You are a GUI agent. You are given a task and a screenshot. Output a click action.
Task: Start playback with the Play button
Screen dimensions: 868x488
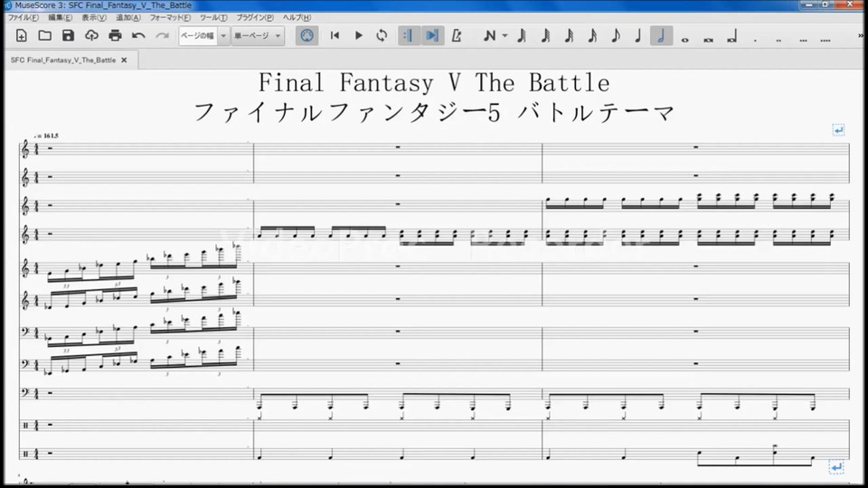[x=358, y=36]
